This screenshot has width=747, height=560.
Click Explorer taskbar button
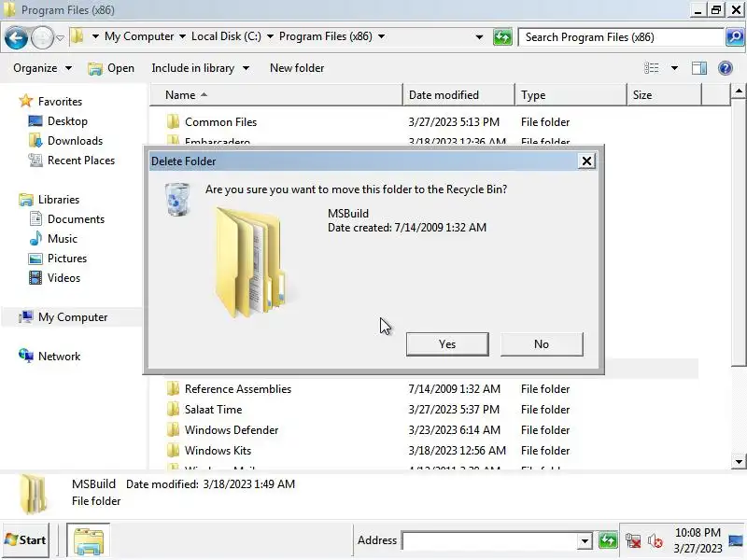tap(88, 540)
